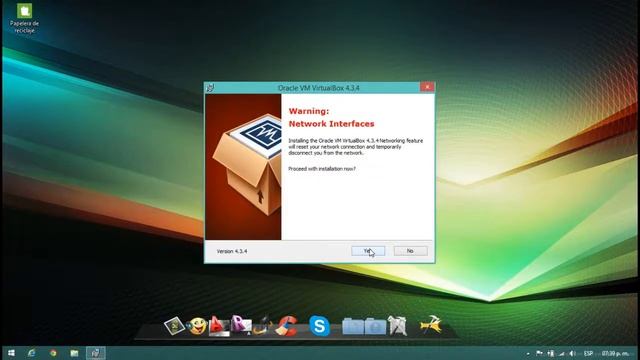Viewport: 640px width, 360px height.
Task: Open the Windows Start button
Action: tap(11, 353)
